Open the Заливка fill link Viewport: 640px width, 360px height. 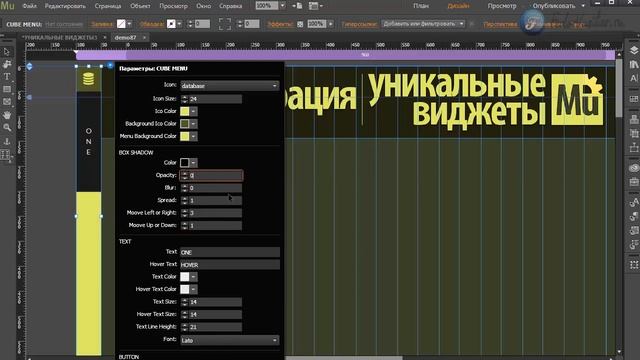(x=102, y=24)
